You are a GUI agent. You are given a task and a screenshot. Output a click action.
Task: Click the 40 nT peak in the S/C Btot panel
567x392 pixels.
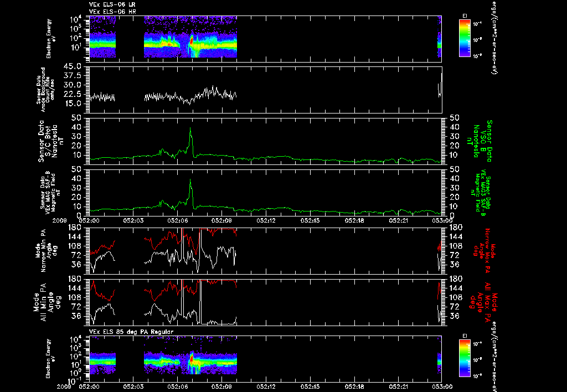(x=190, y=128)
